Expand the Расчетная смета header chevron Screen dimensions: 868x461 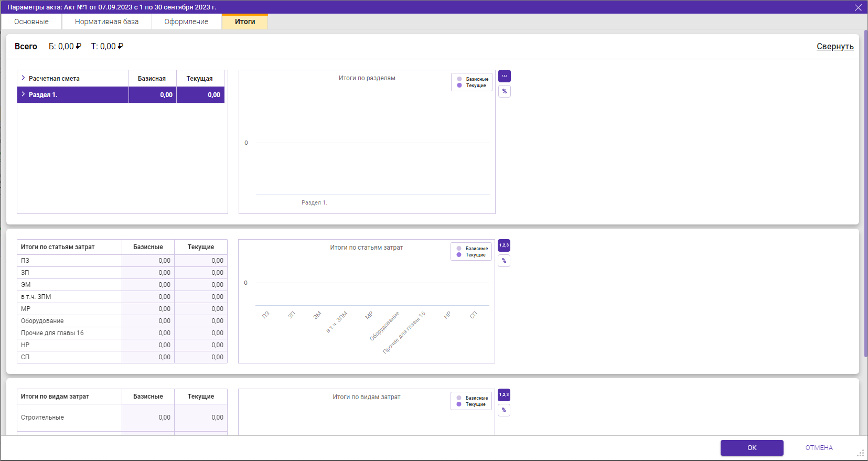23,78
